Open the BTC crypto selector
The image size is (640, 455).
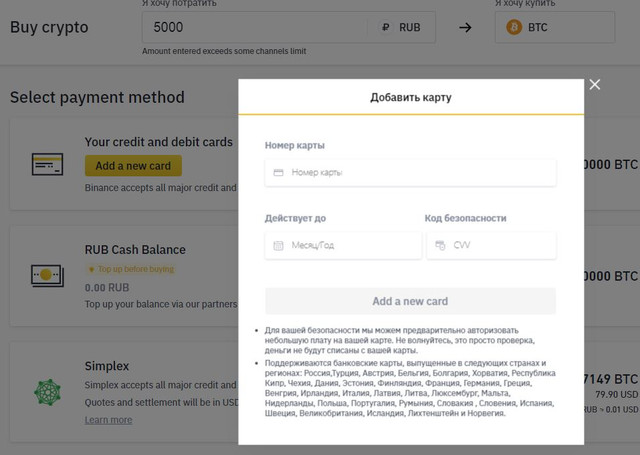tap(555, 27)
